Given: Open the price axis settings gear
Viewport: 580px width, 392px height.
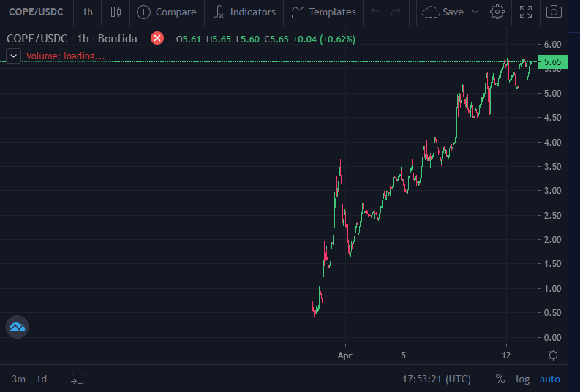Looking at the screenshot, I should click(553, 355).
